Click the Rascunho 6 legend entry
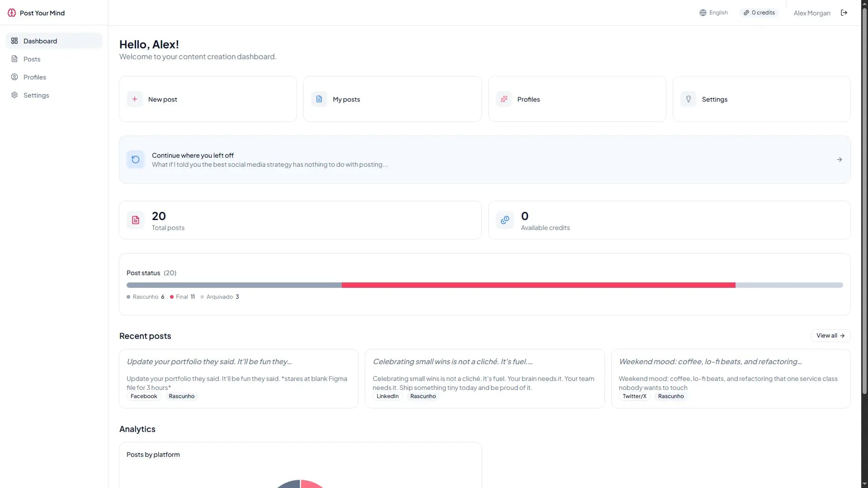The width and height of the screenshot is (868, 488). (146, 297)
